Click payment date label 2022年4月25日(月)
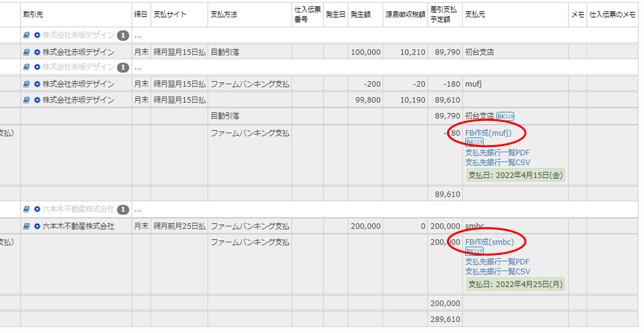Viewport: 644px width, 333px height. [516, 284]
